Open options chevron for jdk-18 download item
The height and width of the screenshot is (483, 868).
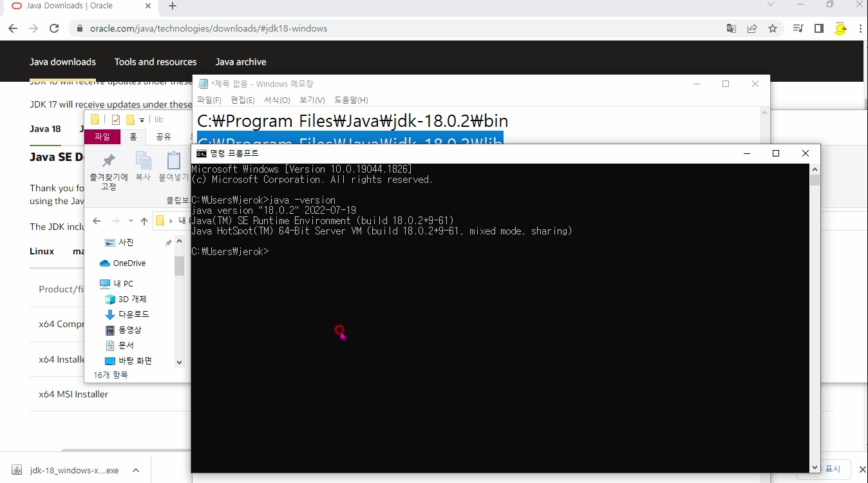[x=136, y=470]
